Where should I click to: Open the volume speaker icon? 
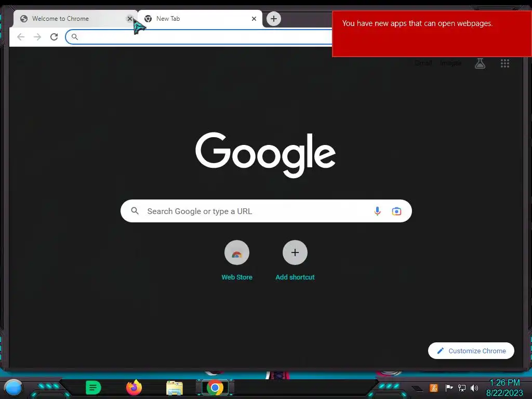(474, 388)
